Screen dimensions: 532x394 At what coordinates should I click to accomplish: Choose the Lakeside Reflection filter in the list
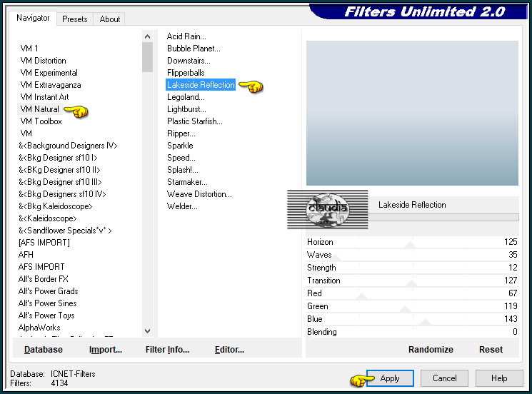(201, 85)
